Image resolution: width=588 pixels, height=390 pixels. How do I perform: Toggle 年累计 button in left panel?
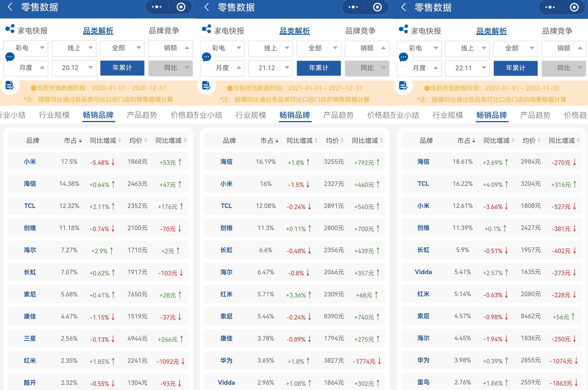[x=122, y=68]
